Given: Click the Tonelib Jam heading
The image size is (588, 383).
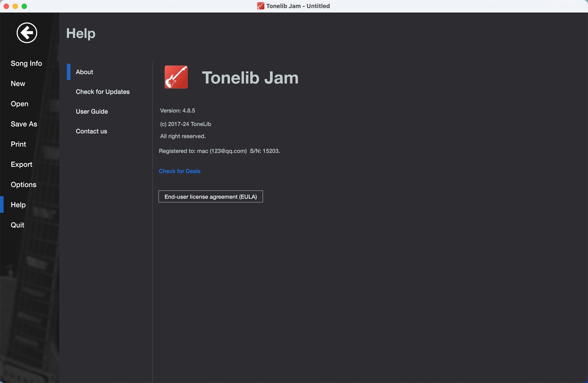Looking at the screenshot, I should click(x=250, y=78).
